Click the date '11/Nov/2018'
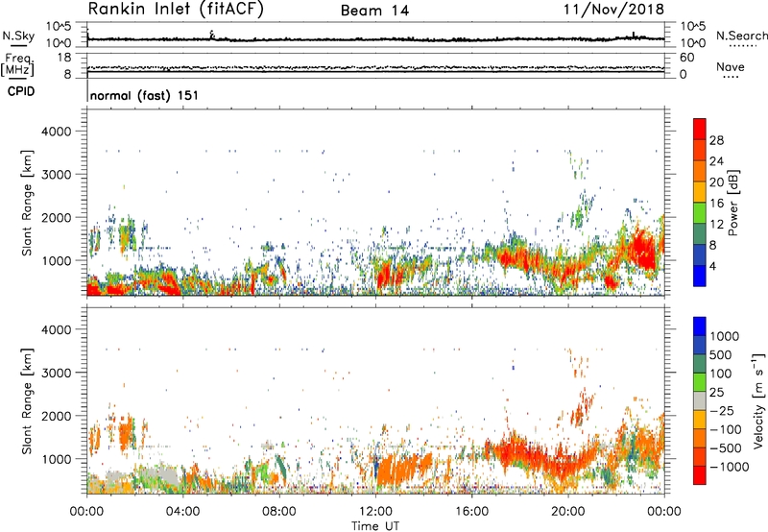Image resolution: width=768 pixels, height=532 pixels. (613, 9)
